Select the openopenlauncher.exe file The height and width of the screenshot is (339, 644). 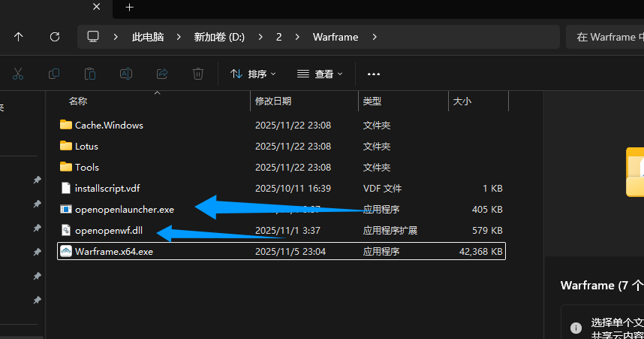124,210
